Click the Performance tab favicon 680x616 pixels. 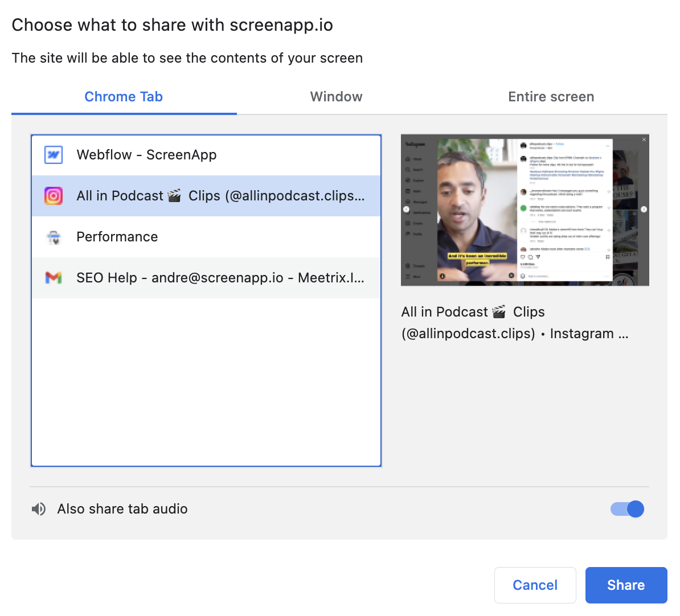[54, 237]
